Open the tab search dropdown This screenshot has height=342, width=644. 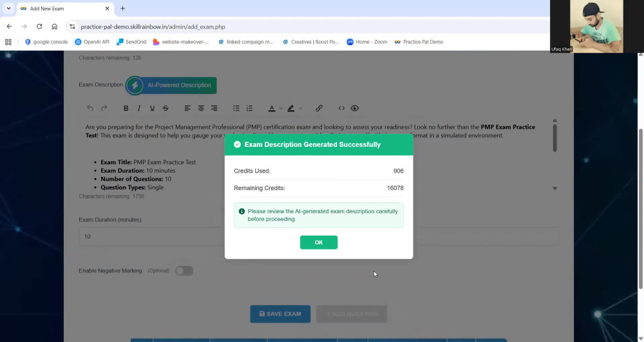click(8, 8)
